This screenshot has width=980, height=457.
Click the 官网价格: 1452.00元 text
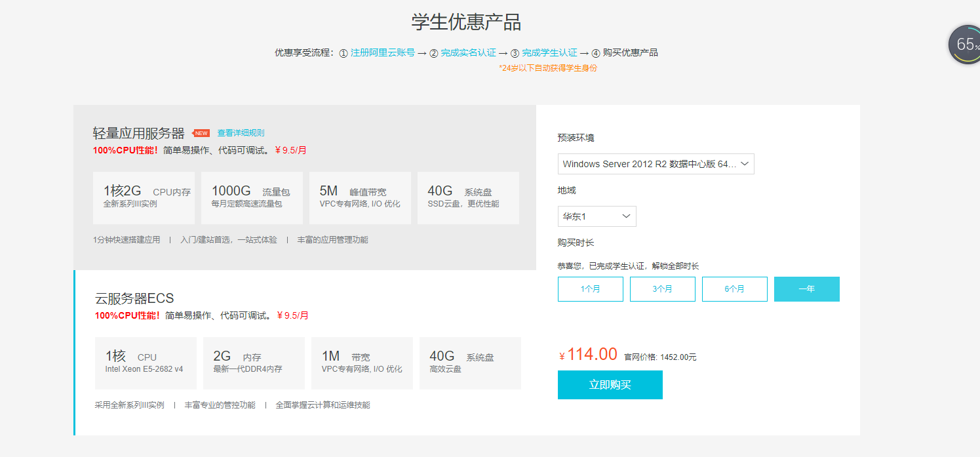(x=660, y=357)
